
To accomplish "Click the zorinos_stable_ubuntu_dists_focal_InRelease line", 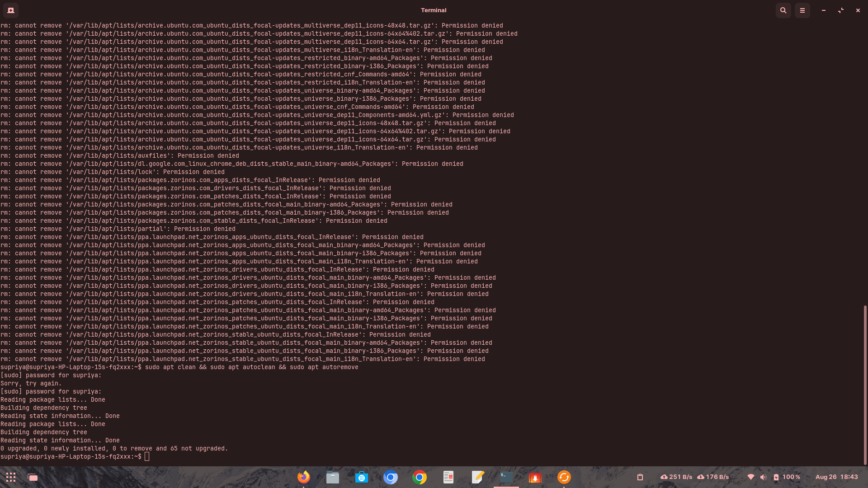I will point(215,335).
